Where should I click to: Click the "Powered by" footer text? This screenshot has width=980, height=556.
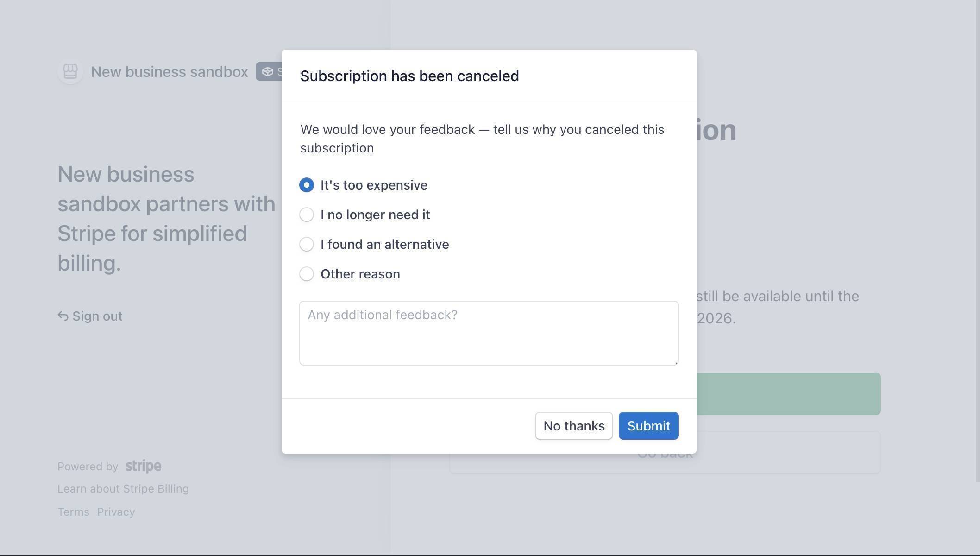point(88,466)
